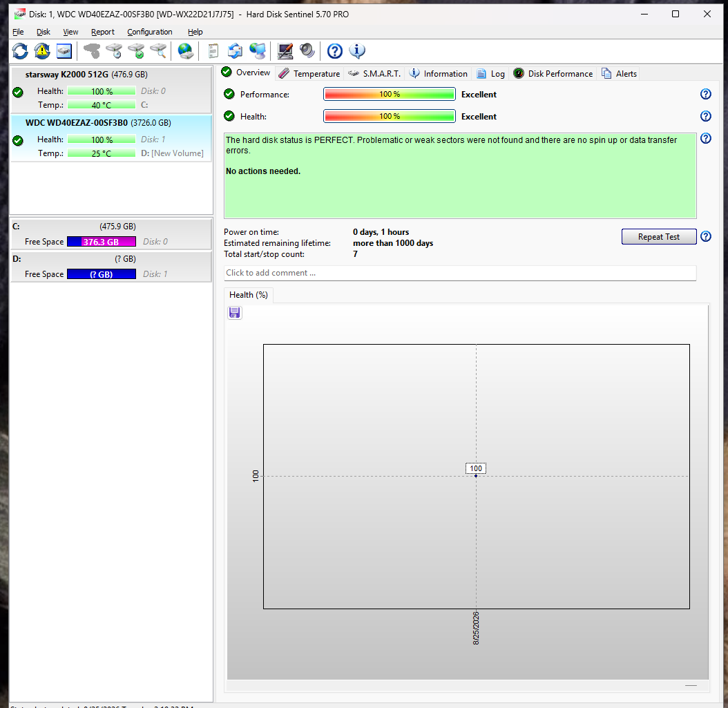The image size is (728, 708).
Task: Switch to the S.M.A.R.T. tab
Action: click(x=374, y=74)
